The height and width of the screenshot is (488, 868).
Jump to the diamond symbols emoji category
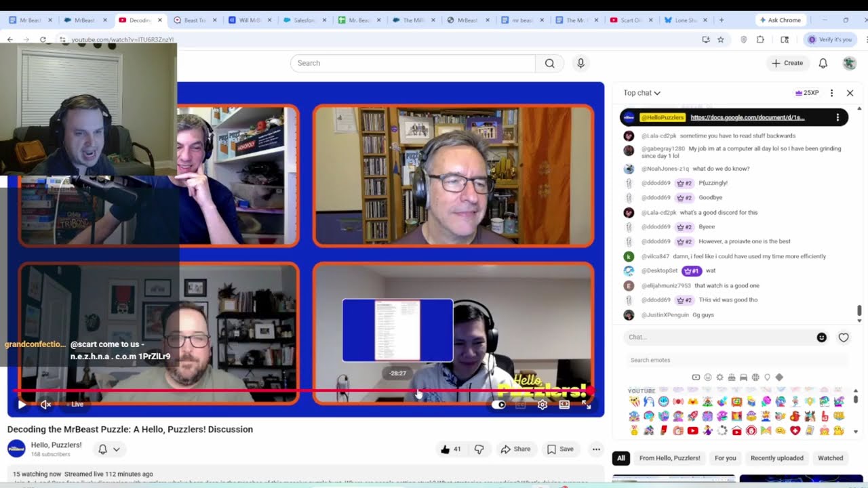(x=779, y=377)
